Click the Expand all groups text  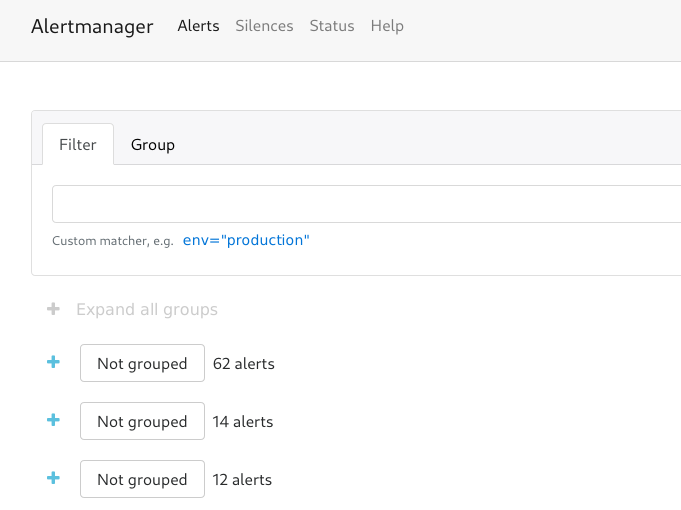[x=147, y=310]
